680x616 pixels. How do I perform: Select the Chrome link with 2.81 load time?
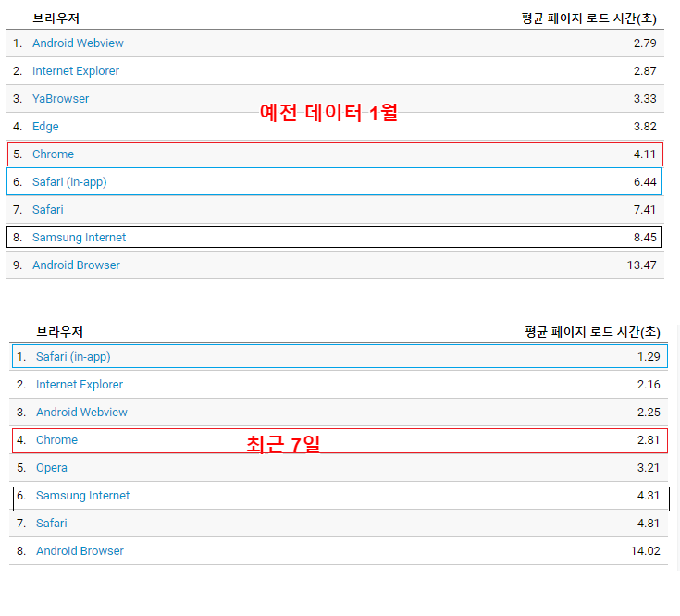pos(56,440)
